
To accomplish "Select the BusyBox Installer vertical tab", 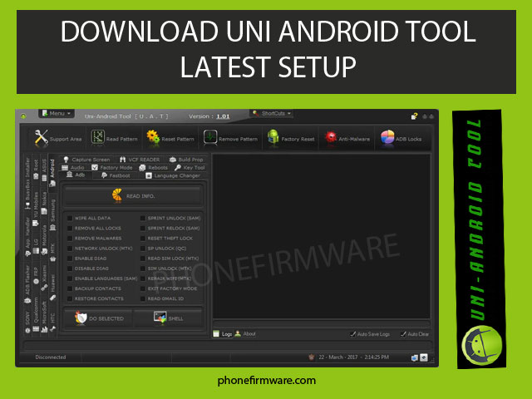I will coord(27,183).
